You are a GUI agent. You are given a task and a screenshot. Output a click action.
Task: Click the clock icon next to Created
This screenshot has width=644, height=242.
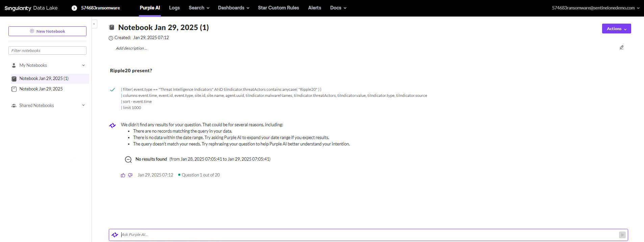pyautogui.click(x=111, y=38)
